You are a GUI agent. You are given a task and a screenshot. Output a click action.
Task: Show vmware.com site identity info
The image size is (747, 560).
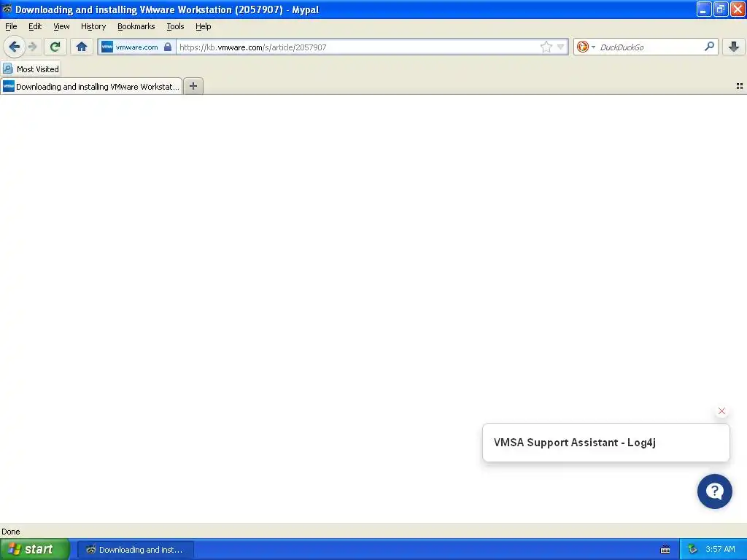(136, 47)
